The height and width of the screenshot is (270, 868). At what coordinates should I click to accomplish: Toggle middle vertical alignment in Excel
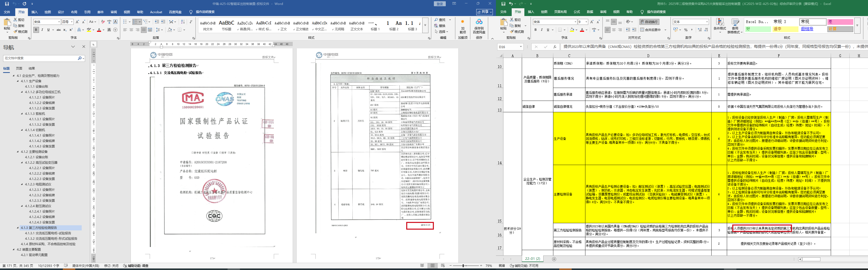tap(614, 22)
